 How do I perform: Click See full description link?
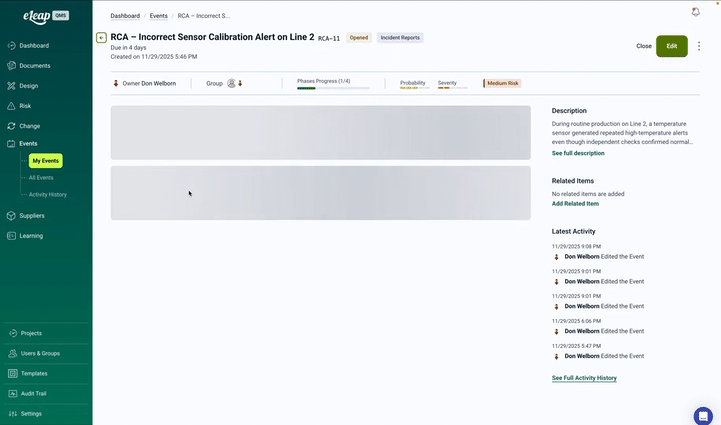pyautogui.click(x=578, y=153)
